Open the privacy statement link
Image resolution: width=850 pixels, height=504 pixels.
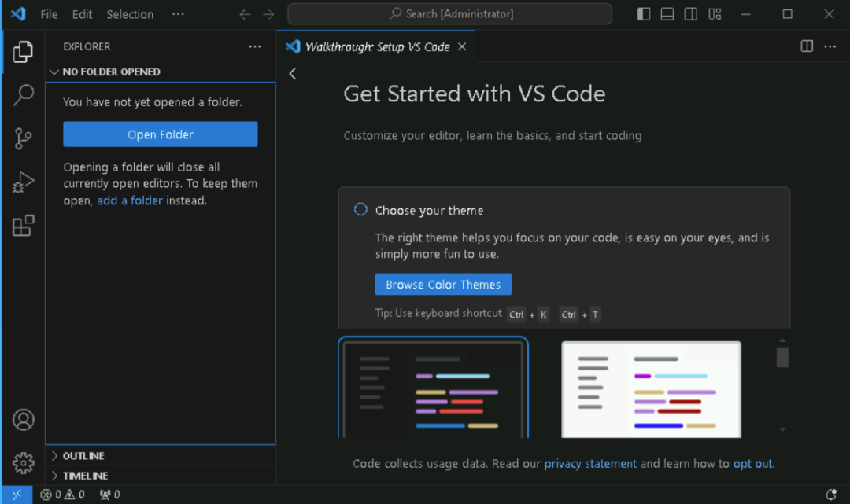click(590, 463)
